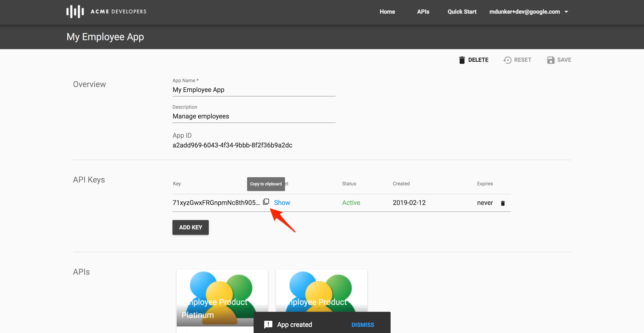Click the Expires column header

click(x=485, y=184)
